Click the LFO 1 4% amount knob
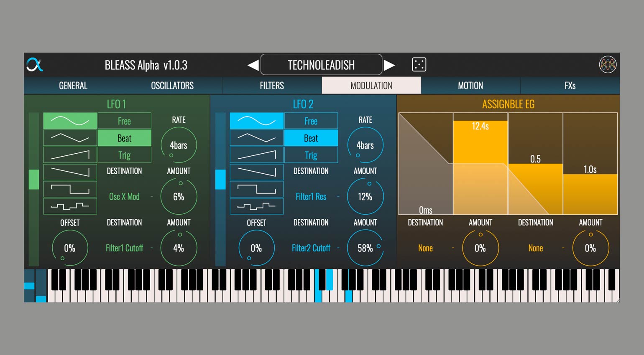This screenshot has width=644, height=355. point(179,248)
